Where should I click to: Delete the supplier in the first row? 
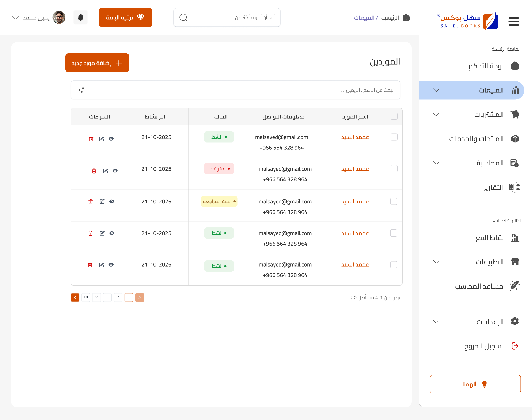tap(91, 139)
